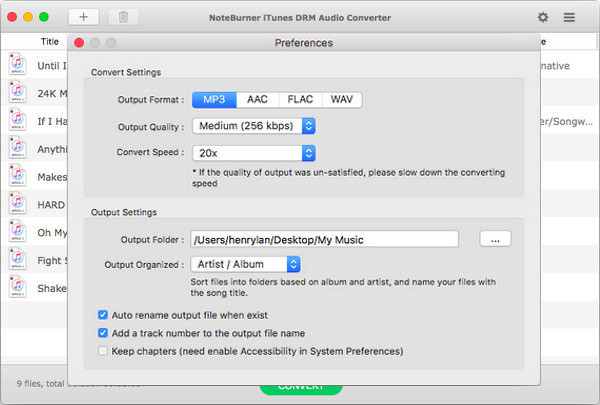Click the Output Folder path field
The height and width of the screenshot is (405, 600).
(x=324, y=239)
